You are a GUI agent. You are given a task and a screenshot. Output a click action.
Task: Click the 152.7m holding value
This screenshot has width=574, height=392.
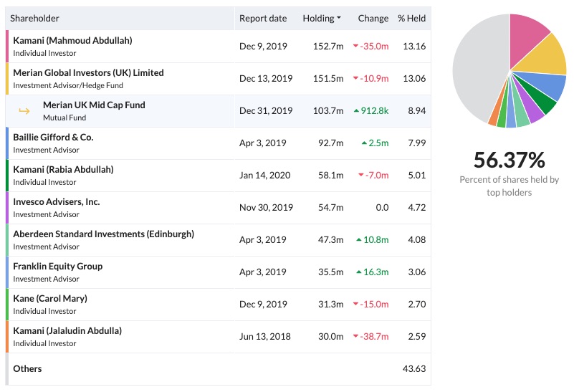(x=328, y=46)
